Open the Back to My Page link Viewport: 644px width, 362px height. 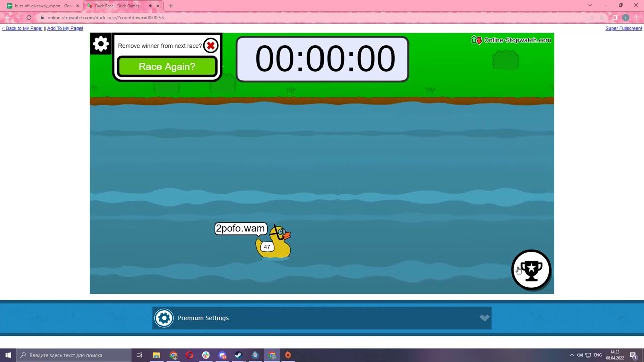click(x=22, y=28)
